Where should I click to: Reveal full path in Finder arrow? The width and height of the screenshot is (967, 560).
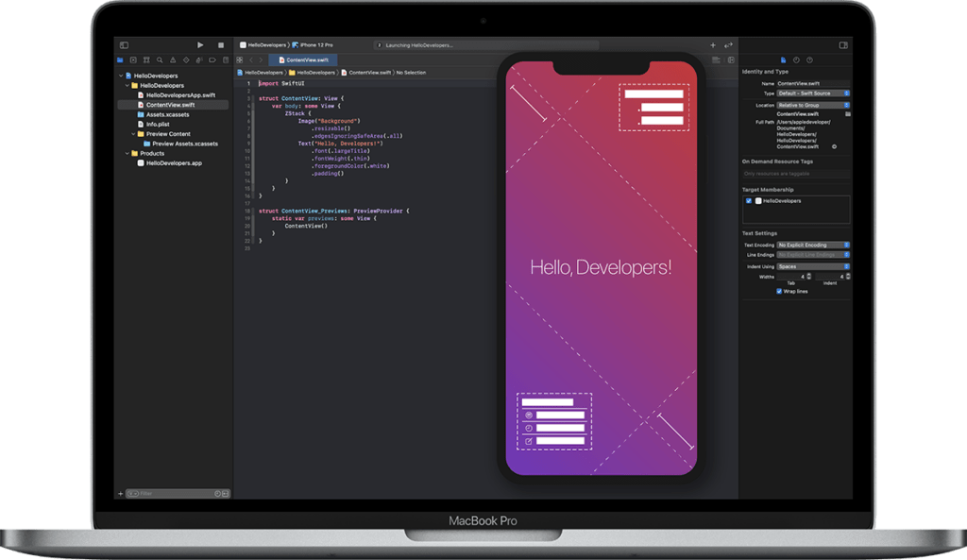pos(834,146)
